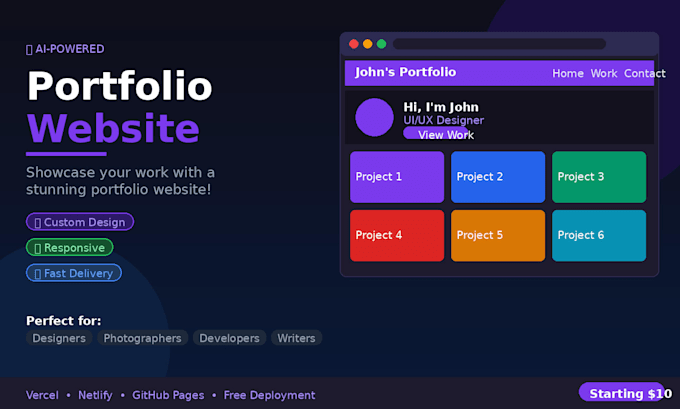Open the green Project 3 card

tap(599, 177)
